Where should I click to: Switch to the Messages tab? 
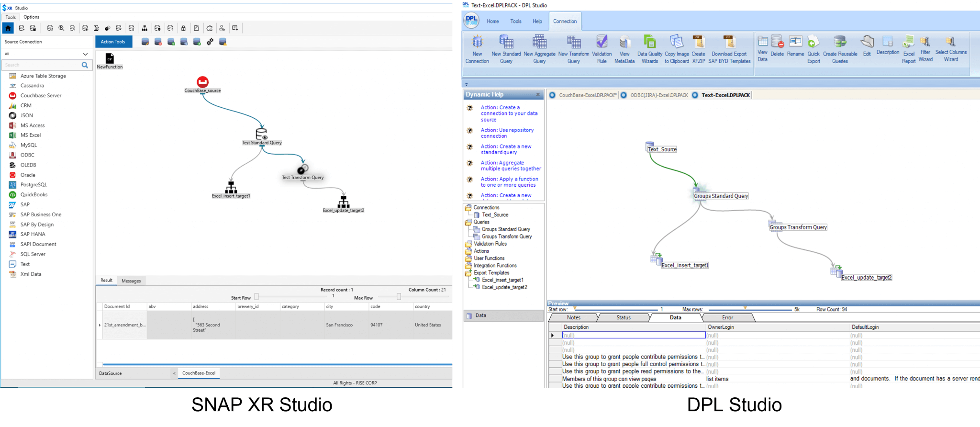click(131, 281)
